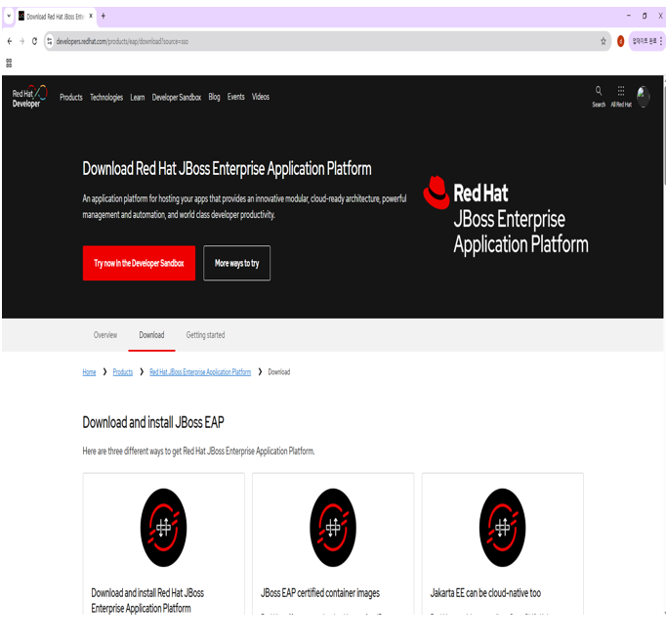The image size is (666, 644).
Task: Bookmark this page with star icon
Action: (x=603, y=41)
